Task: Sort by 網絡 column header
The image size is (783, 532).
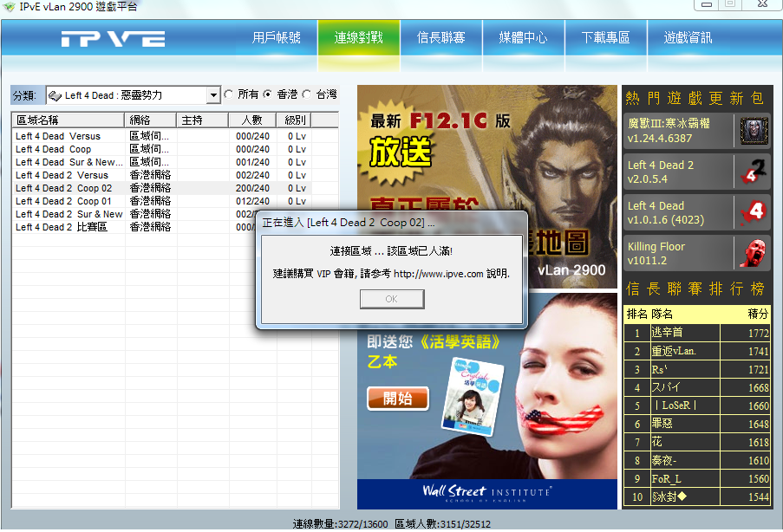Action: click(x=150, y=120)
